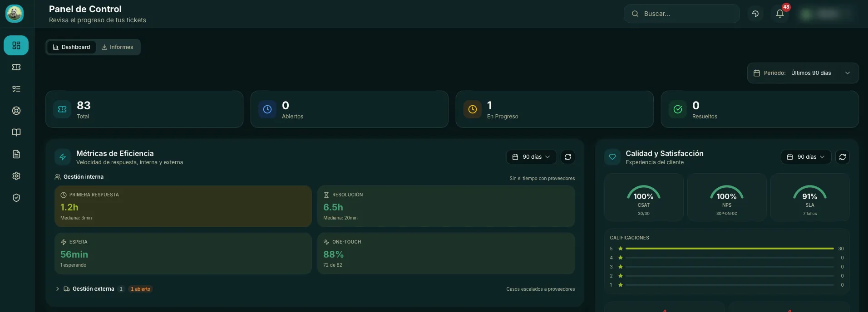
Task: Click the panda avatar logo
Action: click(15, 14)
